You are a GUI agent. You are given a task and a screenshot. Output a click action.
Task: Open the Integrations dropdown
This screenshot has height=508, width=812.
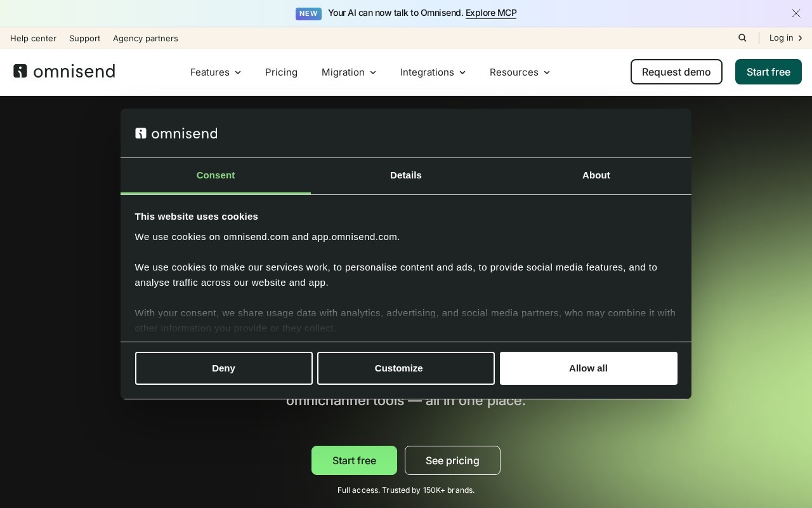point(433,72)
